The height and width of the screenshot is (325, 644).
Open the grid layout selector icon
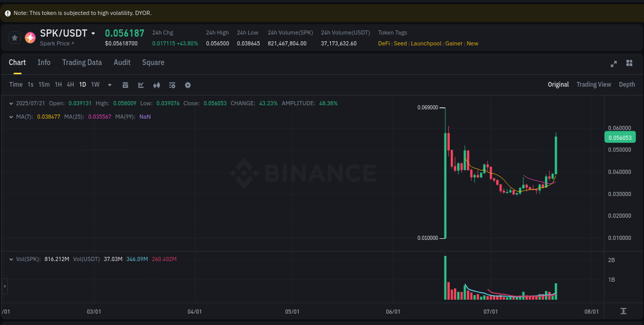[x=629, y=63]
